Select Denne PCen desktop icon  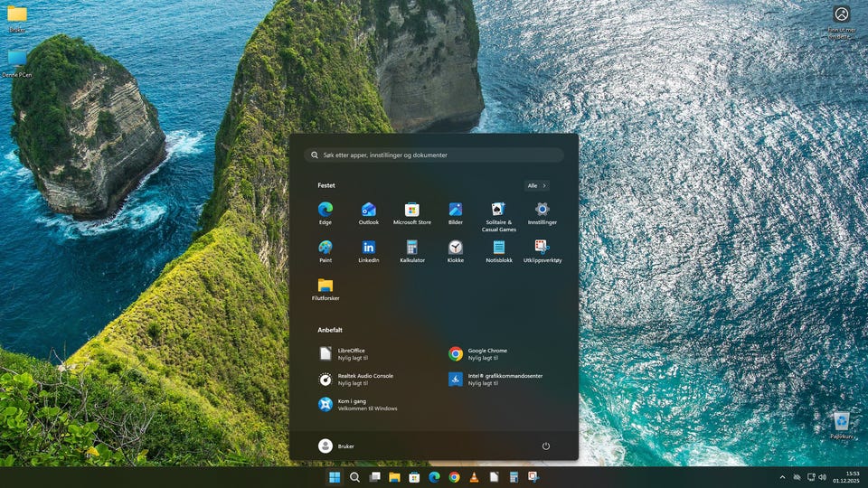tap(17, 63)
